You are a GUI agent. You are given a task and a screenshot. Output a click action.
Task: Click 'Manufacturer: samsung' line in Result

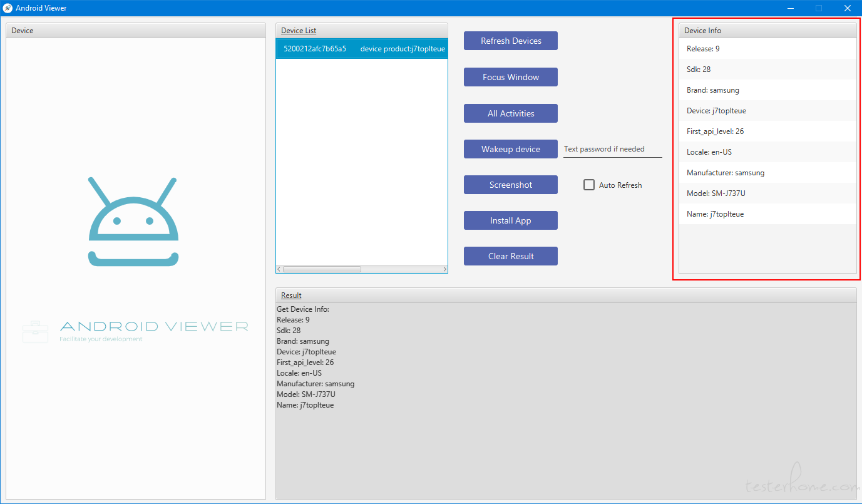(x=316, y=384)
